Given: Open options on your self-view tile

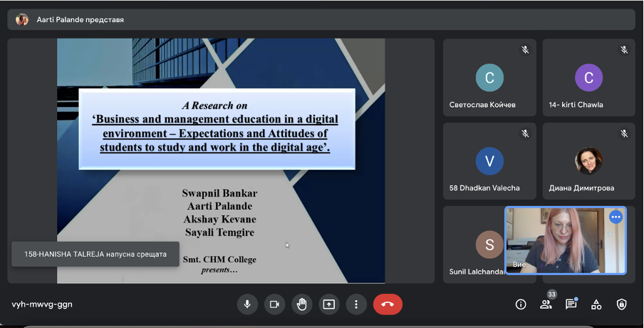Looking at the screenshot, I should click(x=616, y=217).
